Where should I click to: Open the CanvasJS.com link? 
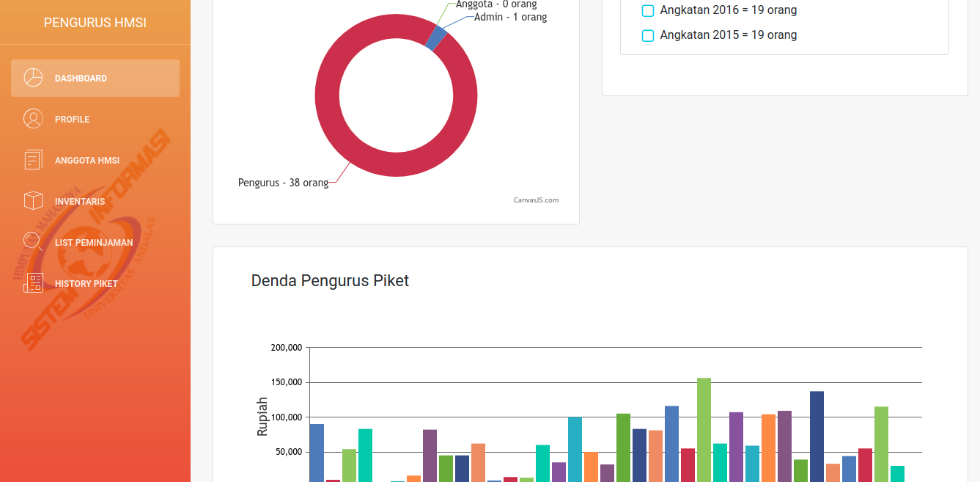pos(536,199)
